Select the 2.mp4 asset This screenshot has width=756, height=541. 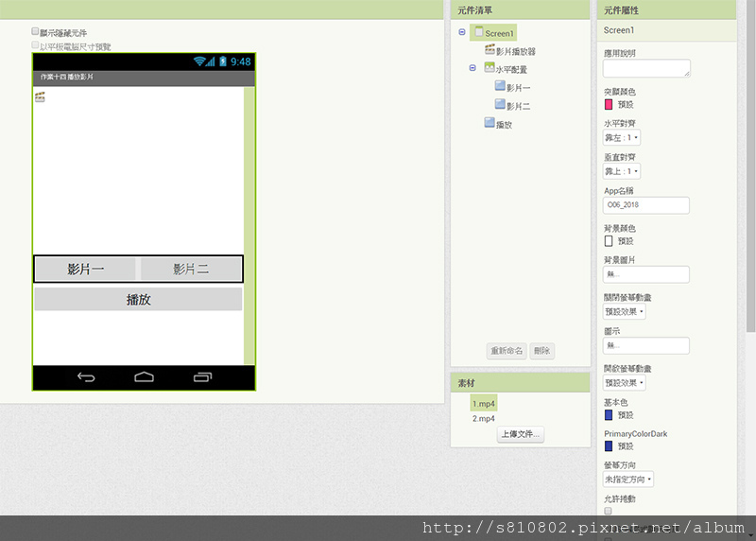coord(484,418)
